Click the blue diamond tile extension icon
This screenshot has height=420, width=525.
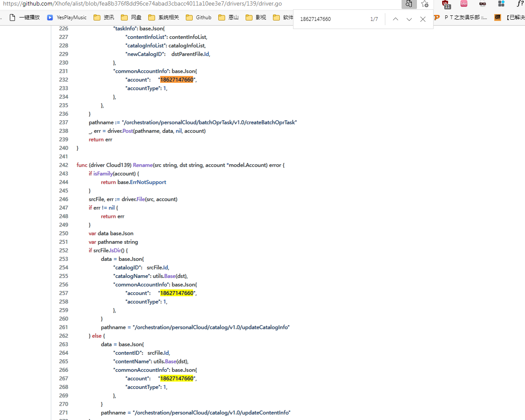click(502, 4)
